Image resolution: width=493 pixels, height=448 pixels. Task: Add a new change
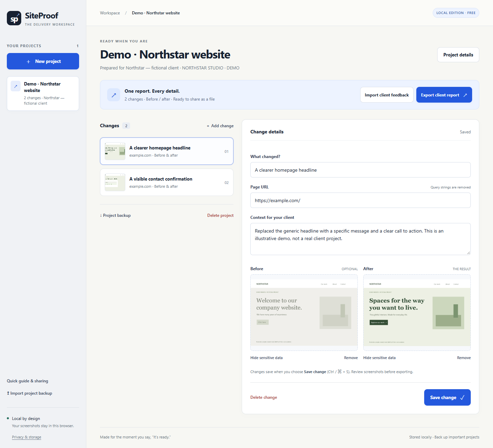220,126
